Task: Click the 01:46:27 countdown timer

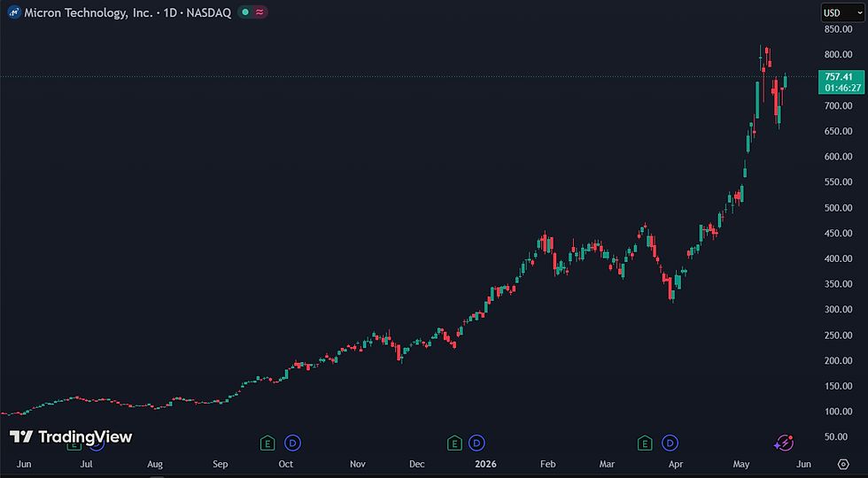Action: pyautogui.click(x=842, y=88)
